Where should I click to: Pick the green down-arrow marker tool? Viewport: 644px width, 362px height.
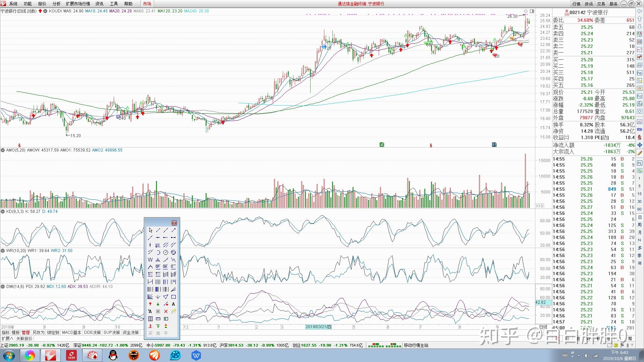tap(158, 304)
